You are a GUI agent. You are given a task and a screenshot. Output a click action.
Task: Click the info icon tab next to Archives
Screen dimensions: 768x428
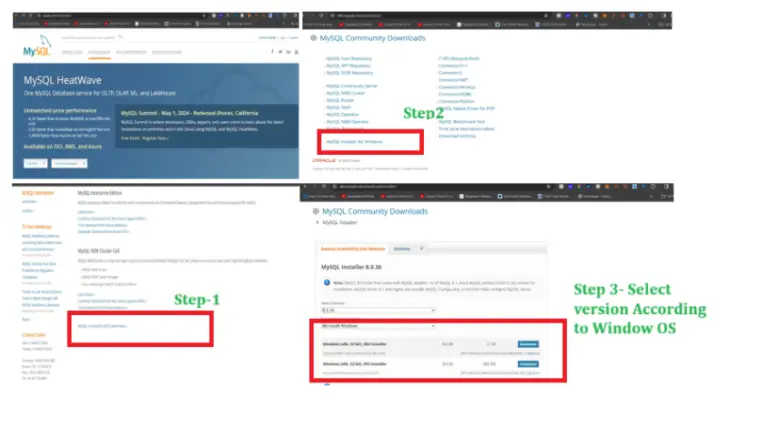click(x=421, y=249)
